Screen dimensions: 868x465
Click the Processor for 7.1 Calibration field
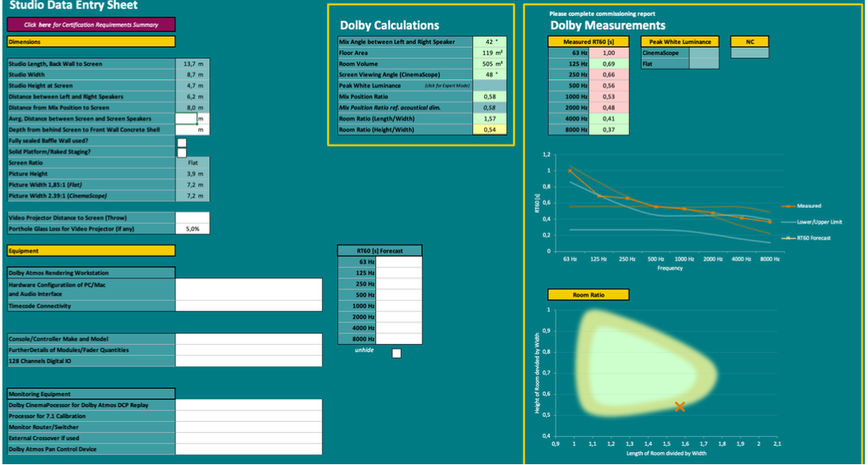tap(248, 416)
